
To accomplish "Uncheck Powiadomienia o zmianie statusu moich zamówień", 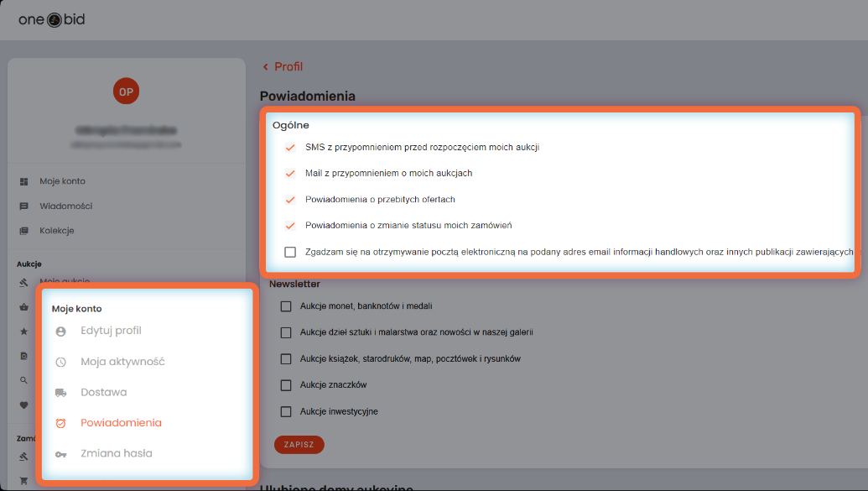I will 290,226.
